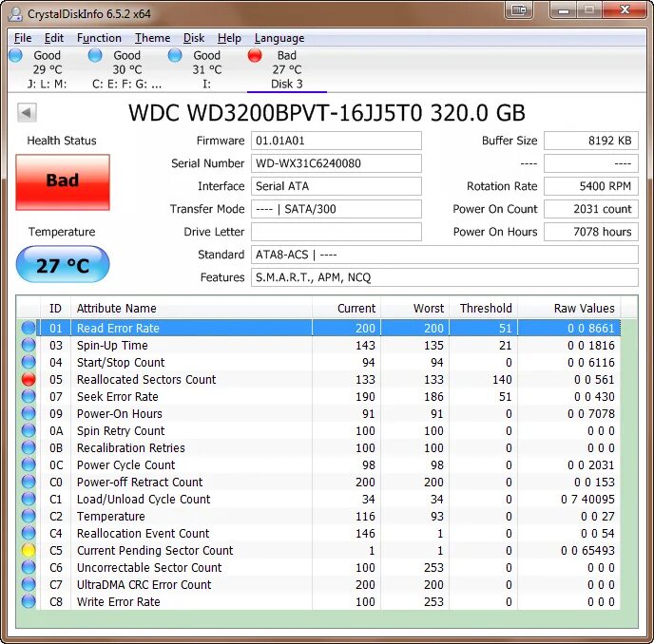654x644 pixels.
Task: Click the status circle for Write Error Rate
Action: (x=29, y=601)
